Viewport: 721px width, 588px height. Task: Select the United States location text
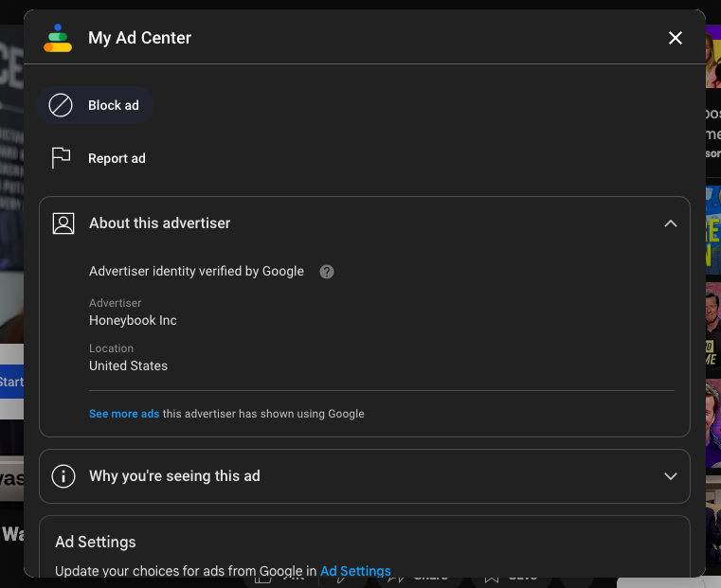click(128, 365)
